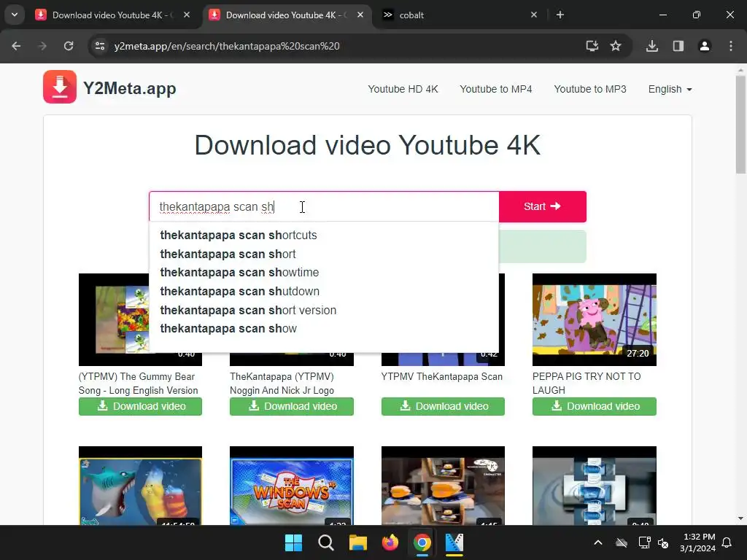The height and width of the screenshot is (560, 747).
Task: Download the Noggin And Nick Jr Logo video
Action: (x=292, y=406)
